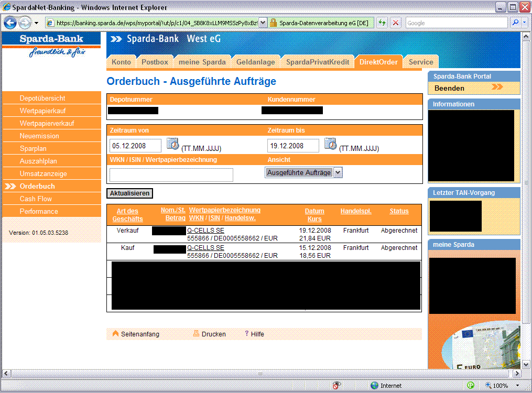Sort by Datum column header
The image size is (532, 393).
coord(314,211)
